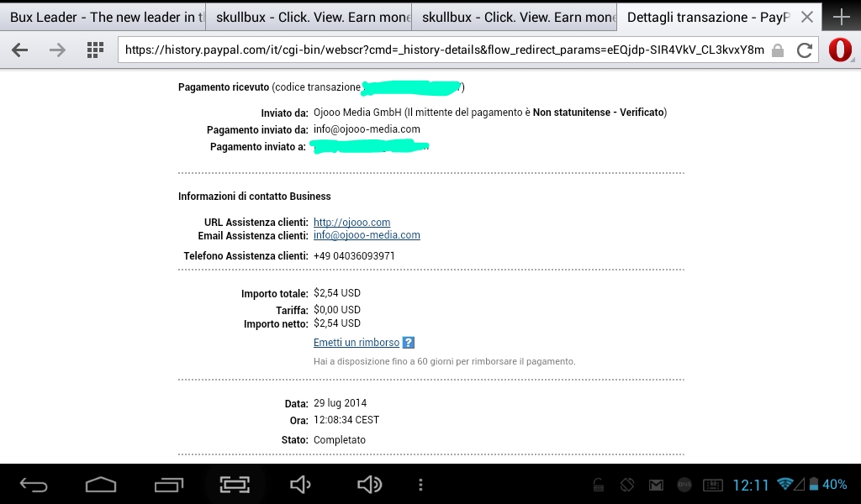
Task: Click the blue question mark help icon
Action: point(408,342)
